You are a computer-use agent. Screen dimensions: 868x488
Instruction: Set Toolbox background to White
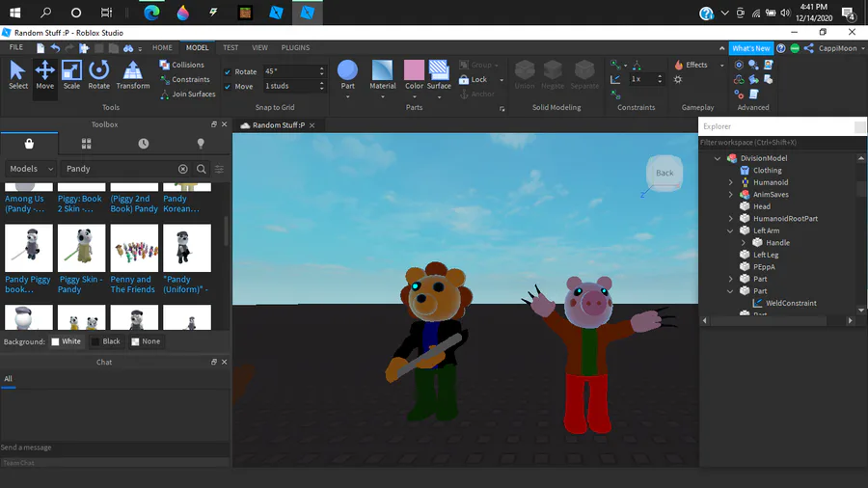[66, 341]
